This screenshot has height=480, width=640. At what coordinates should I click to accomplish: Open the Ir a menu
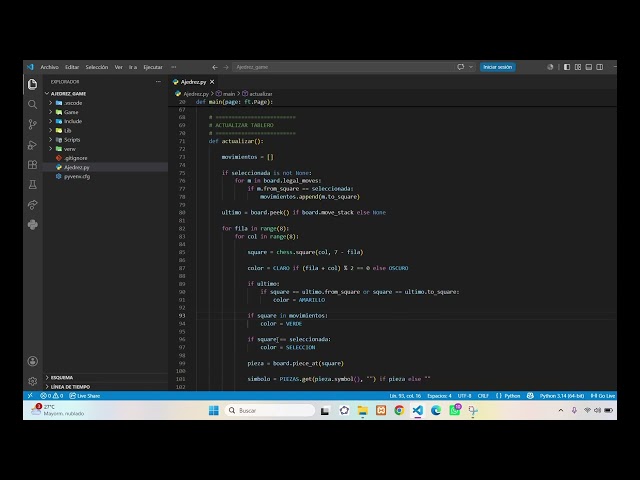click(x=133, y=67)
